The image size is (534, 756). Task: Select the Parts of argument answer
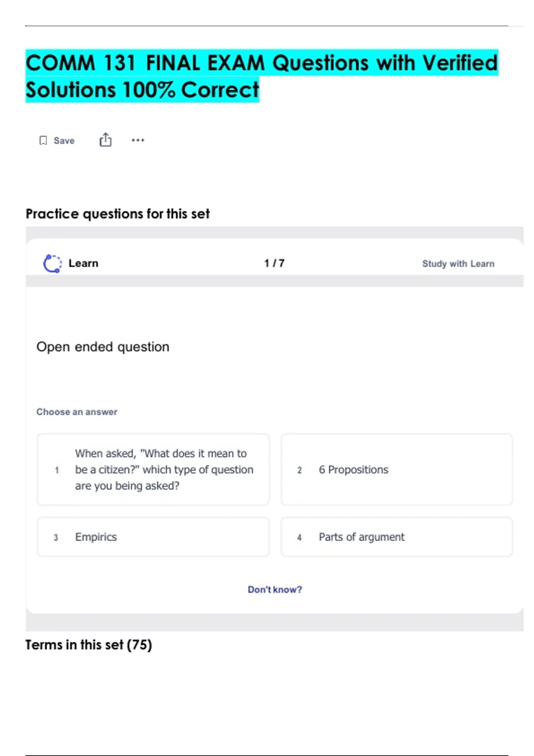[396, 537]
